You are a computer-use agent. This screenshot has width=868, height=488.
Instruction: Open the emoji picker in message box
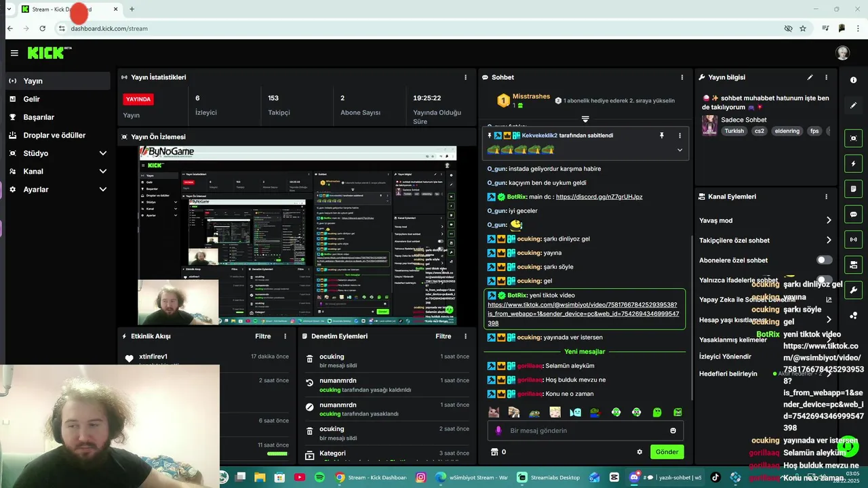coord(673,430)
